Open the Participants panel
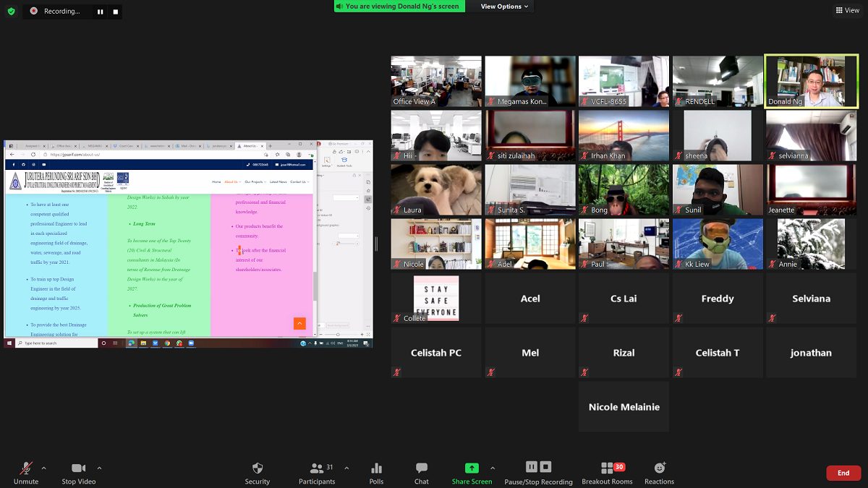Image resolution: width=868 pixels, height=488 pixels. (317, 473)
